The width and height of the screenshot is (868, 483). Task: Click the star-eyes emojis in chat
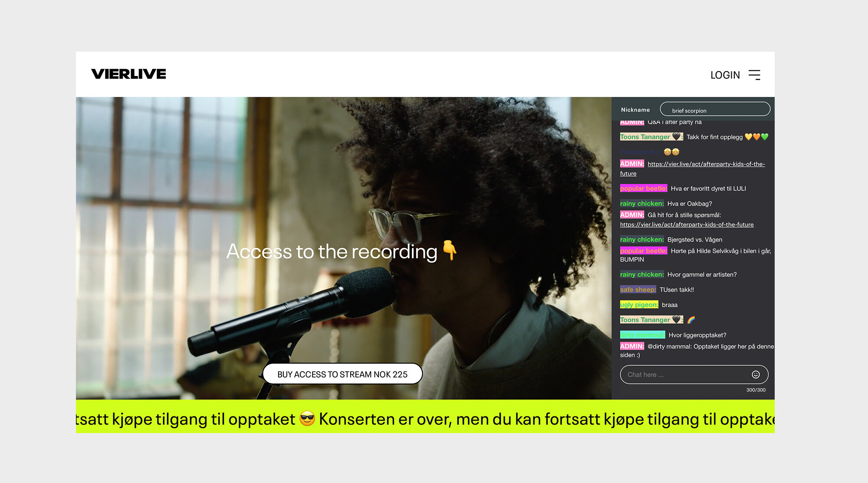click(671, 152)
